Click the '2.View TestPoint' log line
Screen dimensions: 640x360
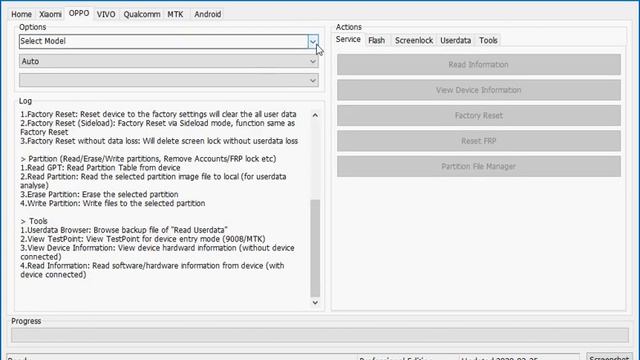pos(143,239)
